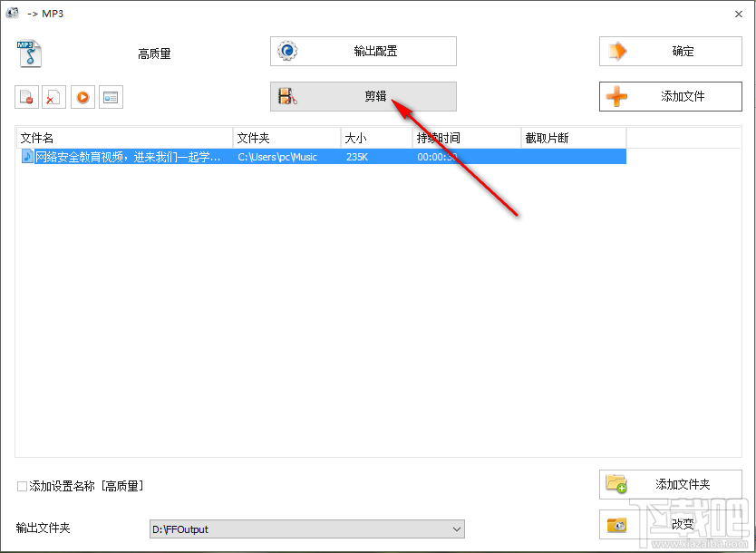This screenshot has width=756, height=553.
Task: Click the 235K size cell
Action: pos(357,157)
